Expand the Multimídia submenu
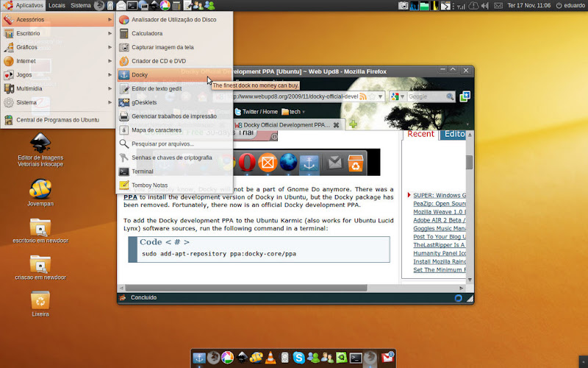The width and height of the screenshot is (588, 368). click(58, 88)
